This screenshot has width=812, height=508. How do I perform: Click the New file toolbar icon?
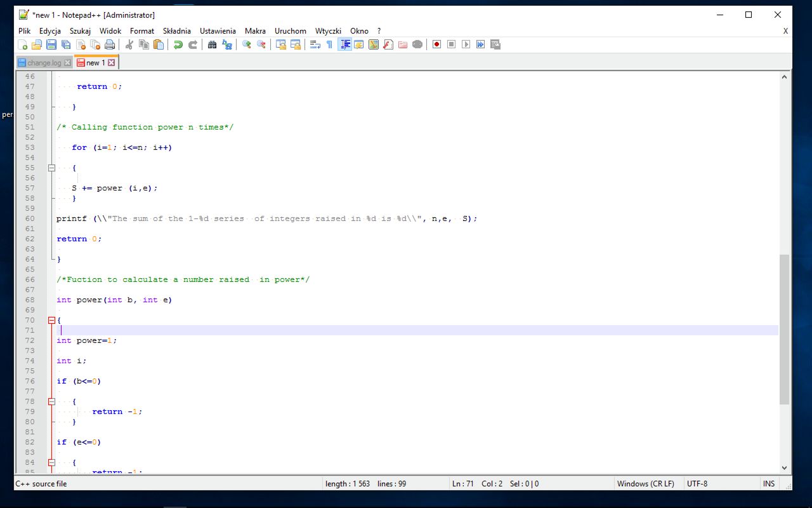[23, 44]
